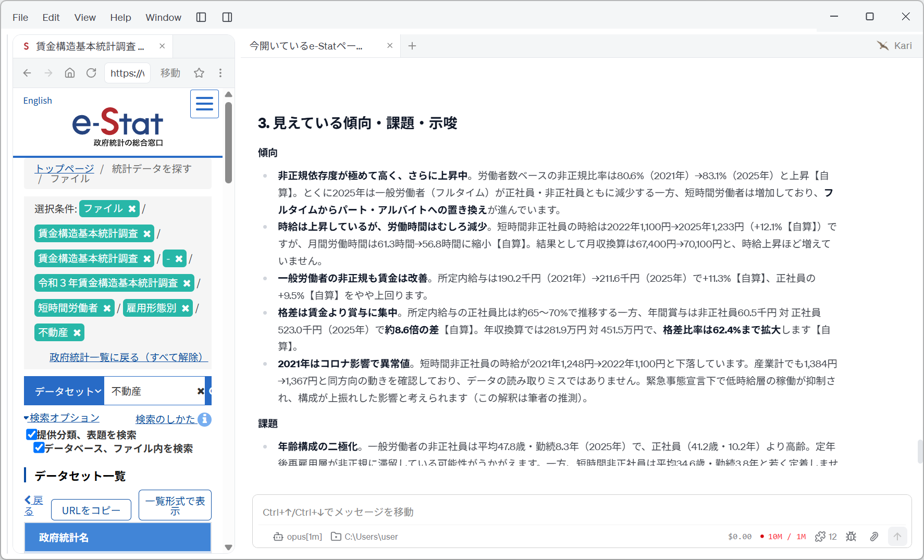Viewport: 924px width, 560px height.
Task: Open the Window menu
Action: tap(164, 17)
